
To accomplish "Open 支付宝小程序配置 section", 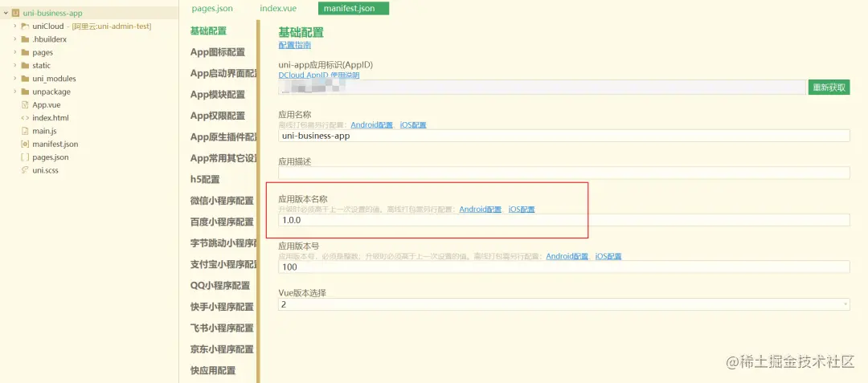I will [223, 265].
